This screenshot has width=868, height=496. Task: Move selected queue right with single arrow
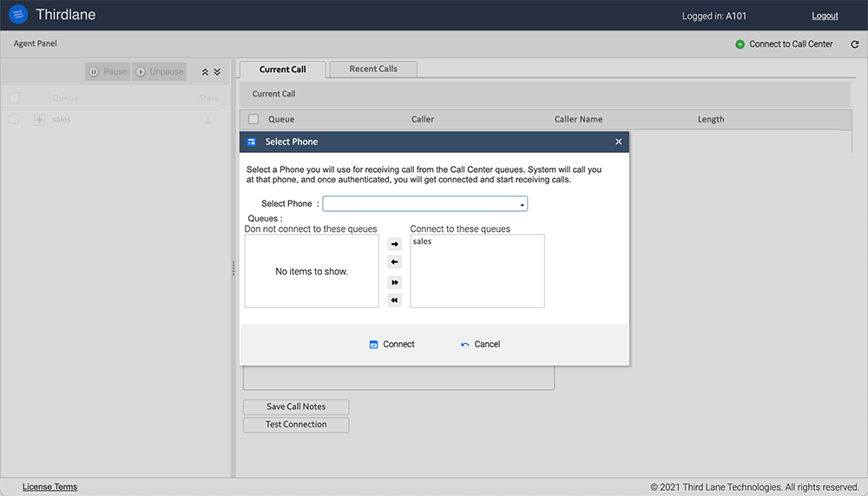tap(395, 244)
